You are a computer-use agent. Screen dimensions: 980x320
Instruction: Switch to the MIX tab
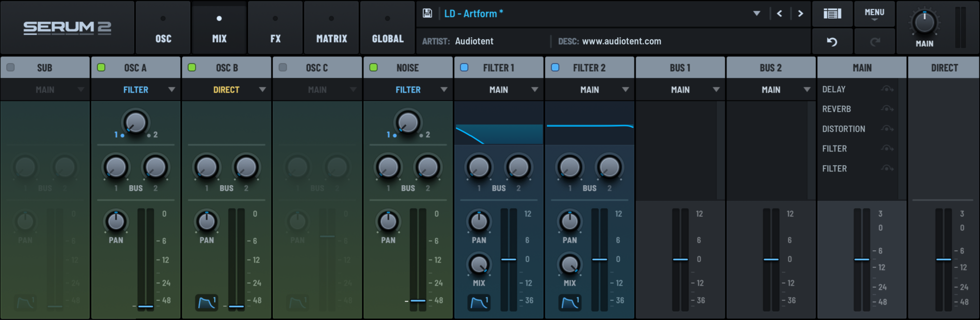point(219,27)
